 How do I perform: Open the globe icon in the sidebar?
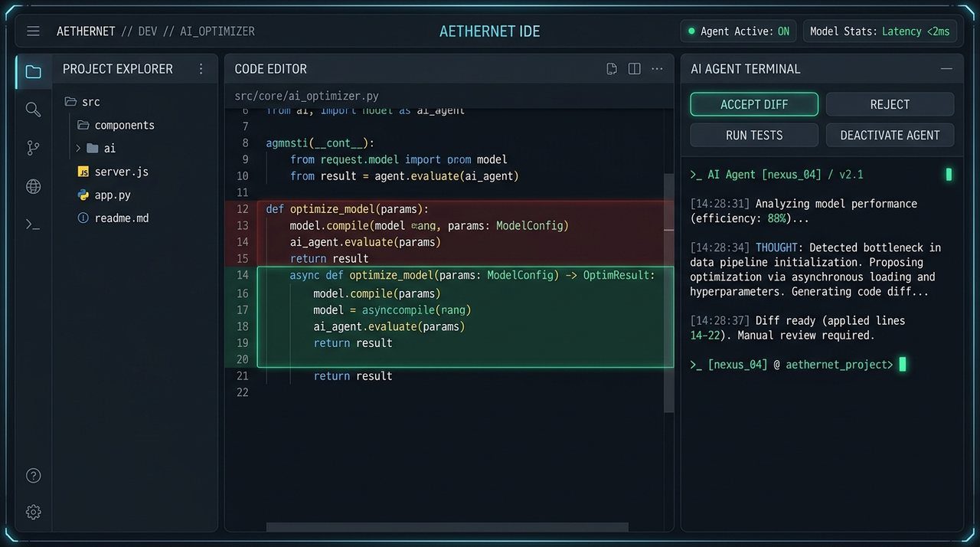33,186
